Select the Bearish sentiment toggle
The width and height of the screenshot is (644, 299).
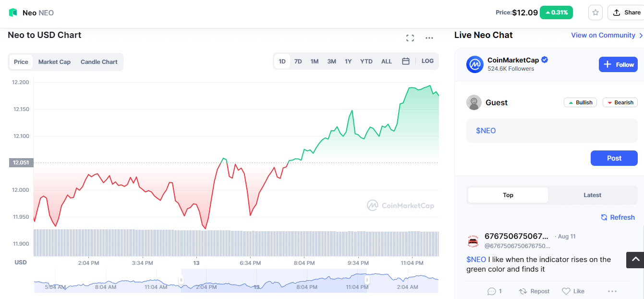(620, 102)
